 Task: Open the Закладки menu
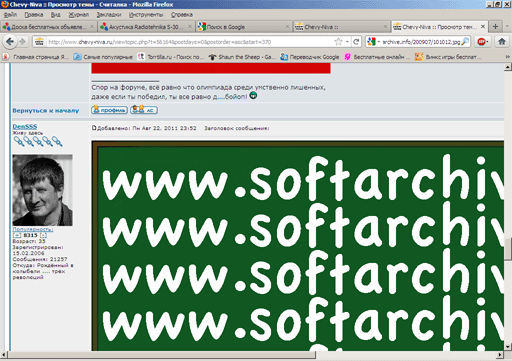[109, 15]
